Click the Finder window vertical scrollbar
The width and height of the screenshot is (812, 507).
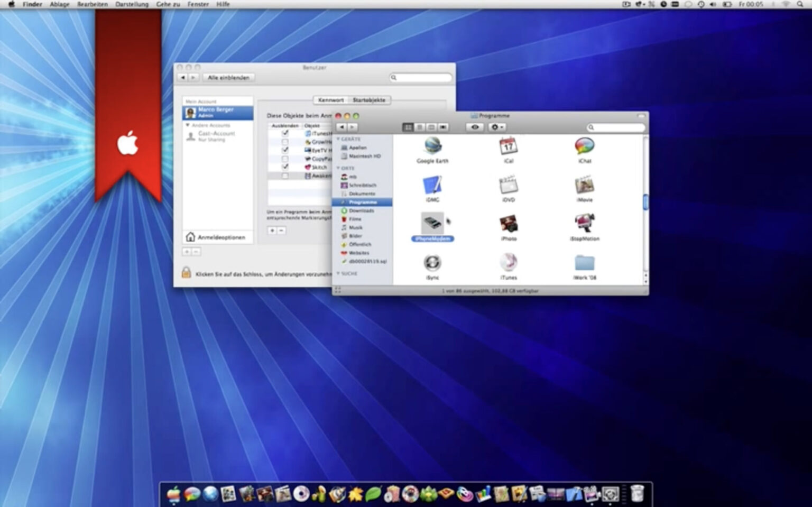pos(645,202)
